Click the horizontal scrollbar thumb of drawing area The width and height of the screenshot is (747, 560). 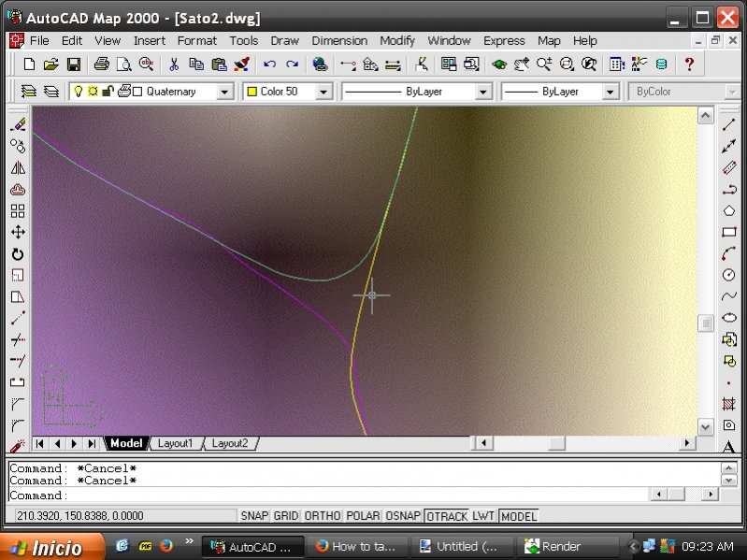[556, 443]
